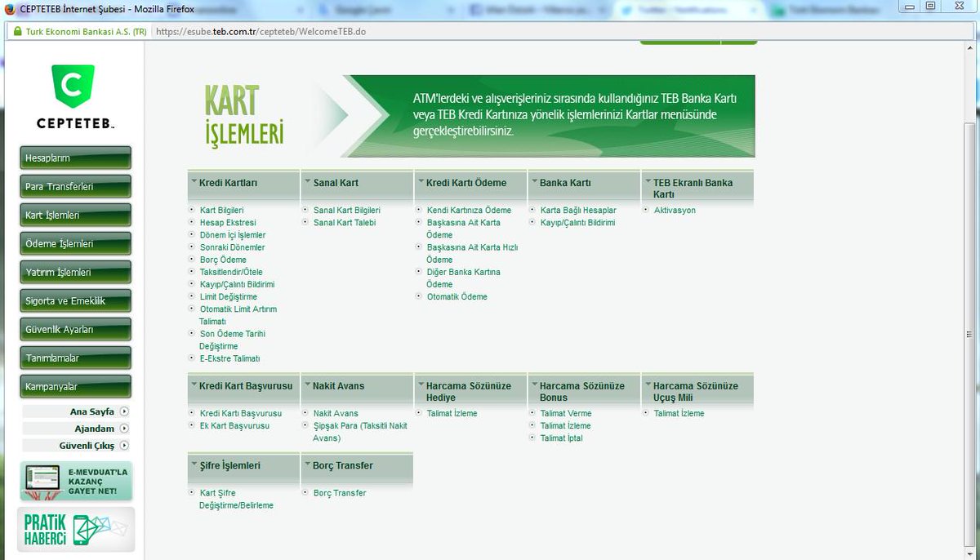Image resolution: width=980 pixels, height=560 pixels.
Task: Click the arrow icon beside Güvenli Çıkış
Action: 124,446
